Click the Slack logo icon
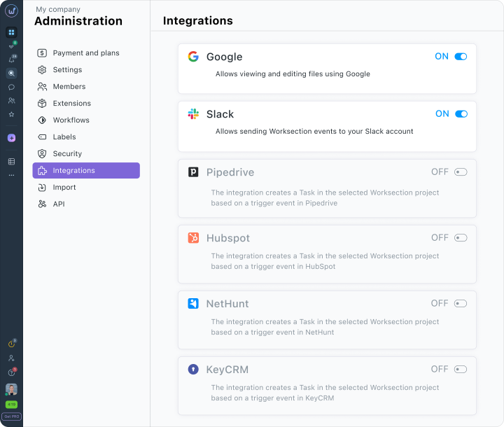The width and height of the screenshot is (504, 427). 193,114
